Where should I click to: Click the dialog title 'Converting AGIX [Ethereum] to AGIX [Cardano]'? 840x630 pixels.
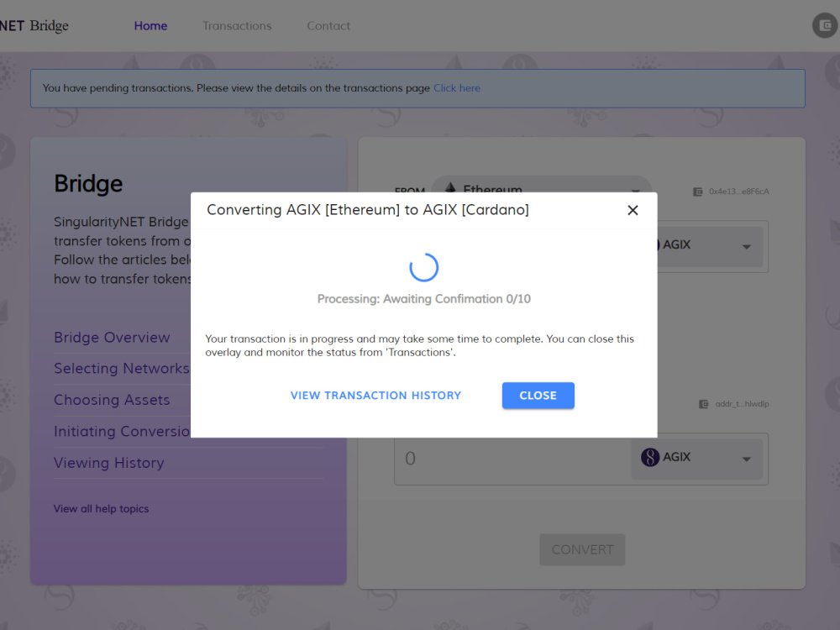point(368,210)
